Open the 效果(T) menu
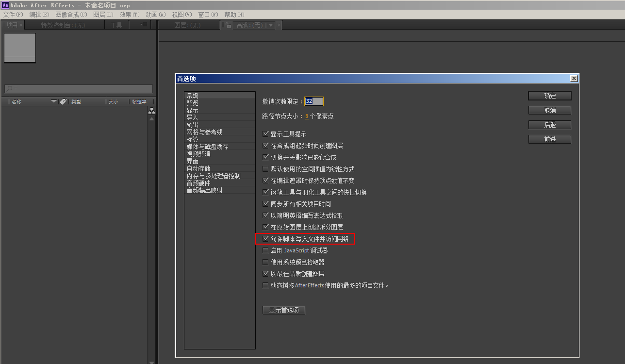The height and width of the screenshot is (364, 625). click(130, 15)
